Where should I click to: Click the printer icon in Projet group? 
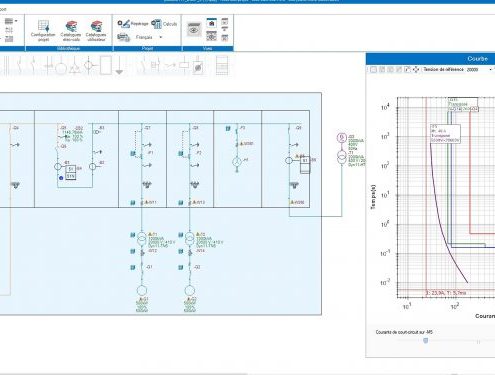click(x=123, y=37)
